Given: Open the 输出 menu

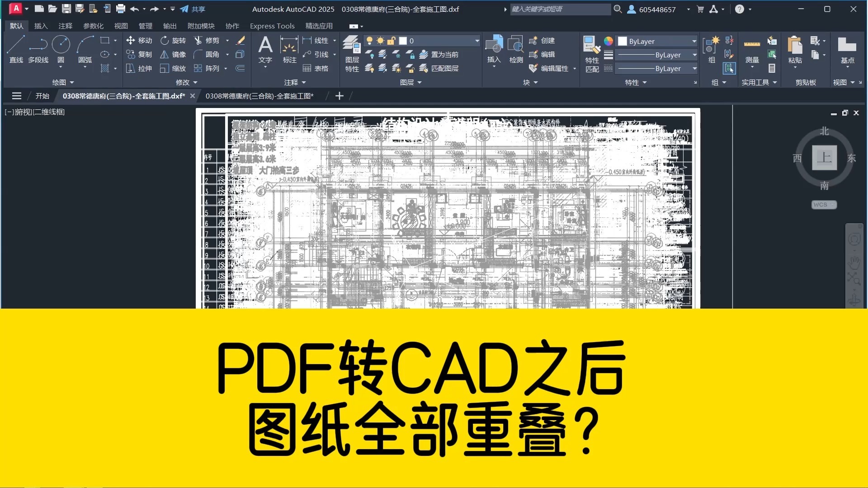Looking at the screenshot, I should tap(170, 26).
